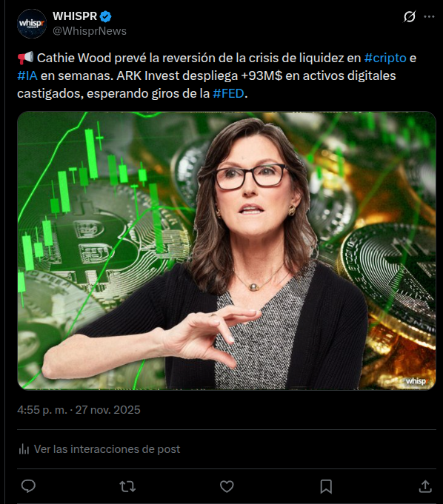Screen dimensions: 443x504
Task: Share the post via upload arrow icon
Action: (x=425, y=486)
